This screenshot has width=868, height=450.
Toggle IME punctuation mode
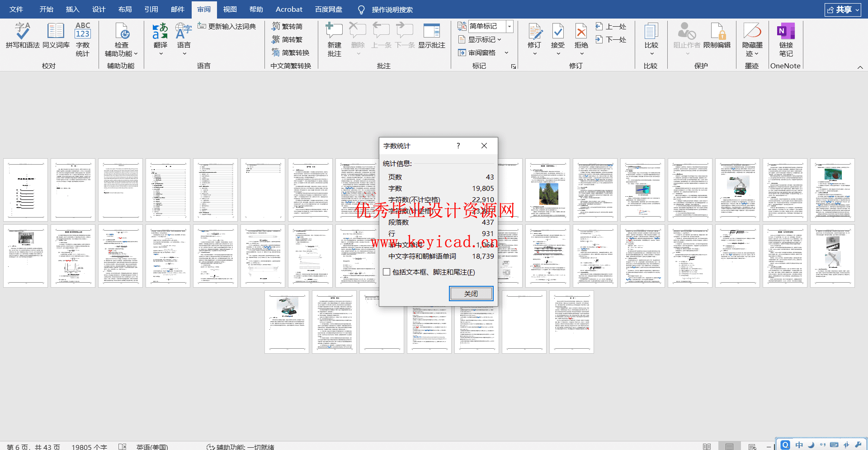click(822, 445)
